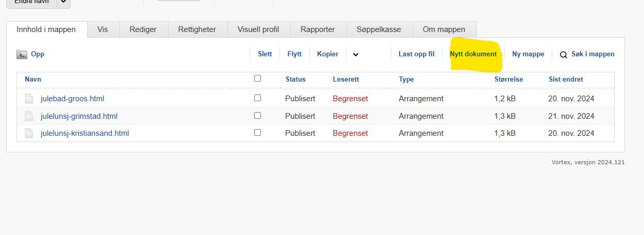Click the file icon beside julelunsj-kristiansand.html
Screen dimensions: 644x235
point(29,133)
